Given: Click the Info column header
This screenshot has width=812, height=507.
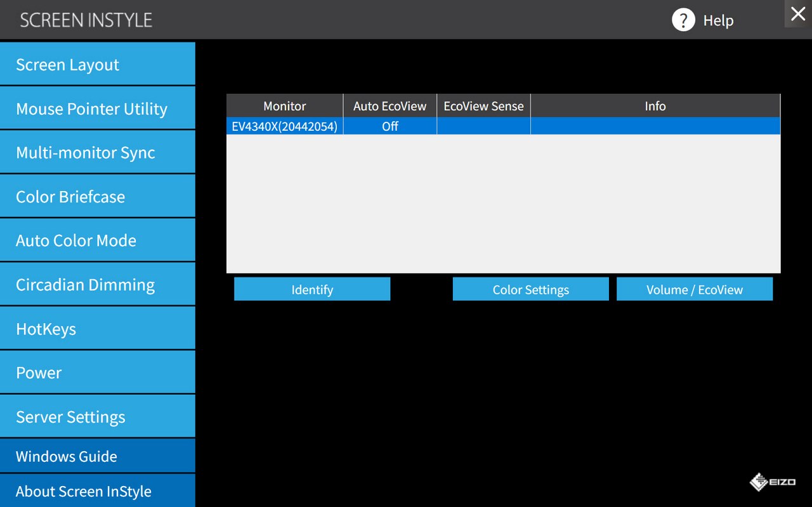Looking at the screenshot, I should click(655, 106).
